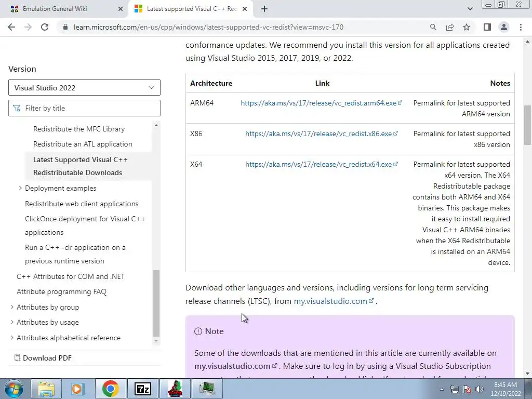Open Run a C++ -clr application article
Image resolution: width=532 pixels, height=399 pixels.
click(75, 254)
